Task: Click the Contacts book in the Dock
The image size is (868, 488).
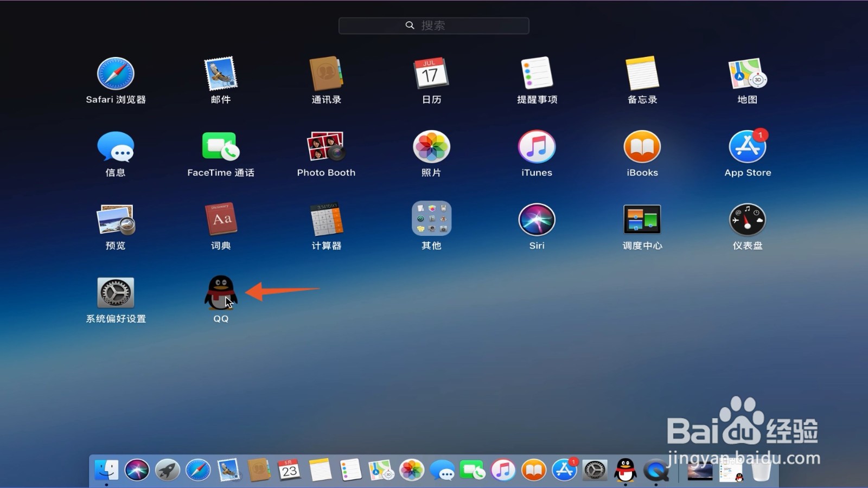Action: point(259,470)
